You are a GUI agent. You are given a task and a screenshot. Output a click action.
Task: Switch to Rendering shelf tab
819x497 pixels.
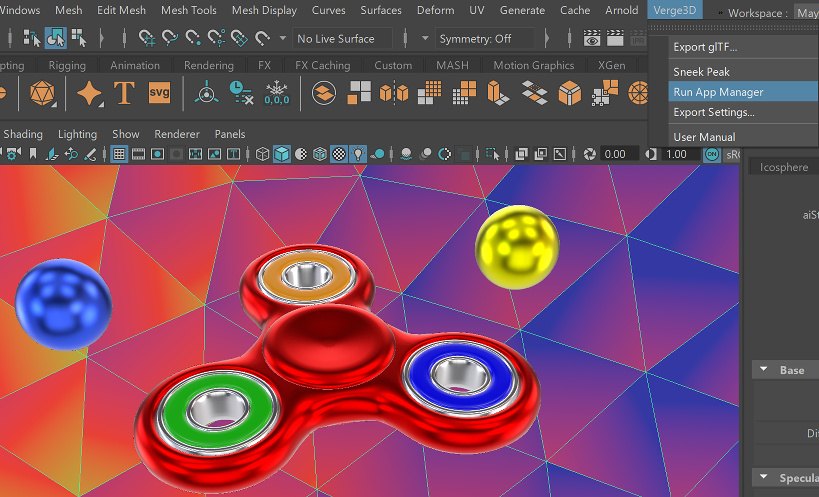tap(208, 65)
